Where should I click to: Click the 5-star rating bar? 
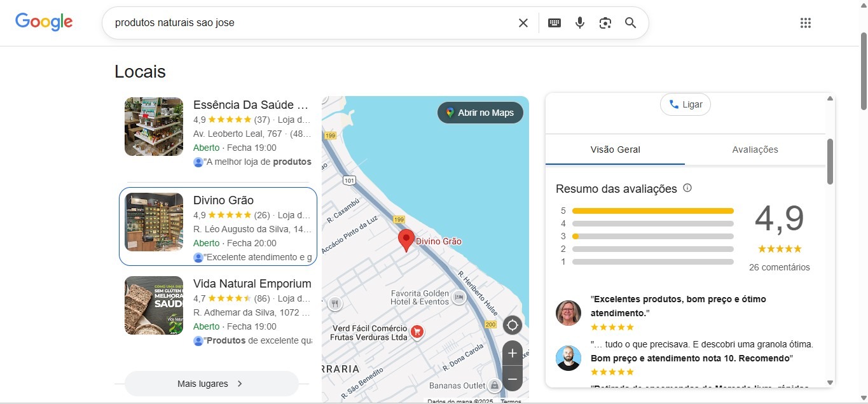tap(653, 211)
